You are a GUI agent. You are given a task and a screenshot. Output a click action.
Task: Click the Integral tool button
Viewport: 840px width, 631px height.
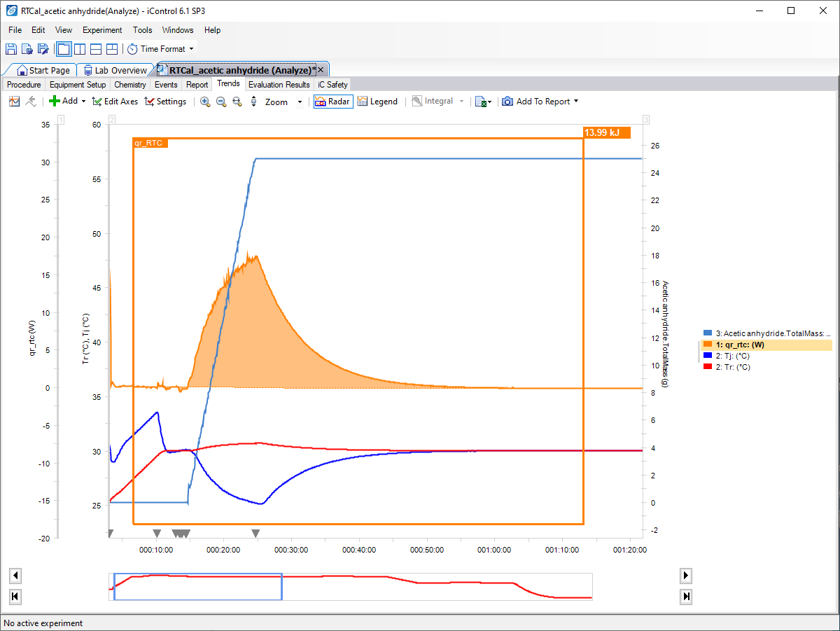click(x=432, y=102)
